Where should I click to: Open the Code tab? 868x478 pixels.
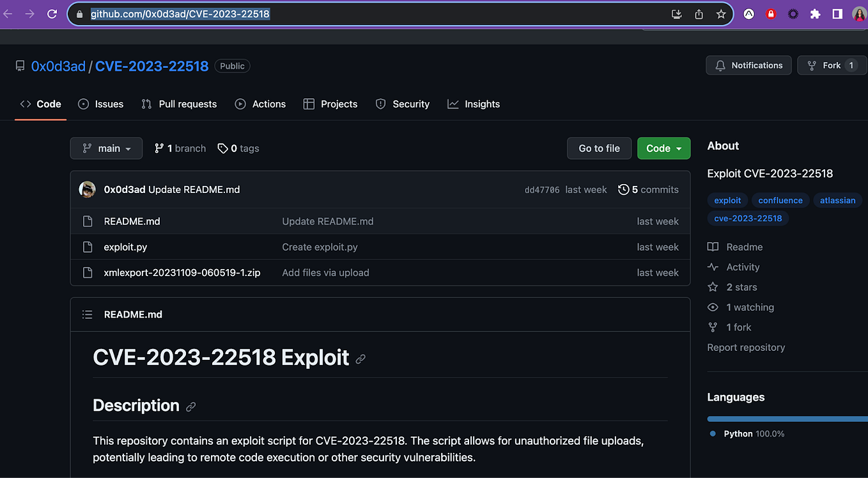click(x=40, y=104)
